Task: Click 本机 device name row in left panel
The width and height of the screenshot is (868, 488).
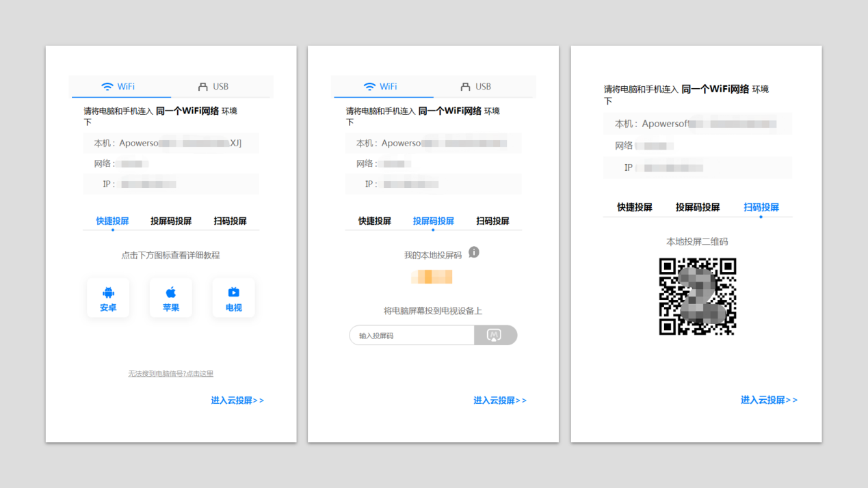Action: click(171, 143)
